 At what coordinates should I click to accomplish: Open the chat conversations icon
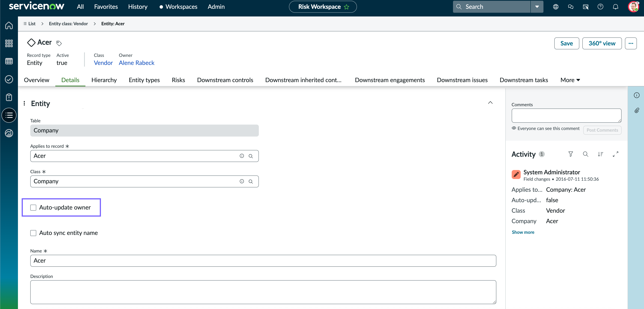[571, 7]
